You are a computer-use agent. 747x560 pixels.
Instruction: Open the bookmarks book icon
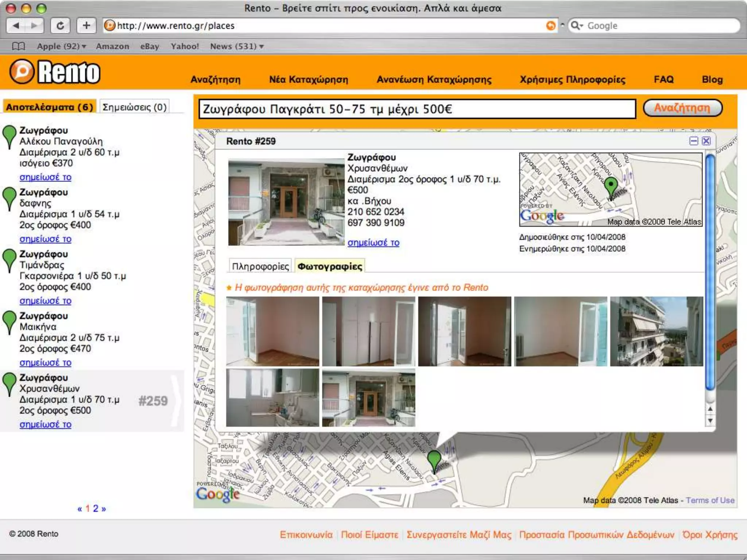tap(18, 46)
